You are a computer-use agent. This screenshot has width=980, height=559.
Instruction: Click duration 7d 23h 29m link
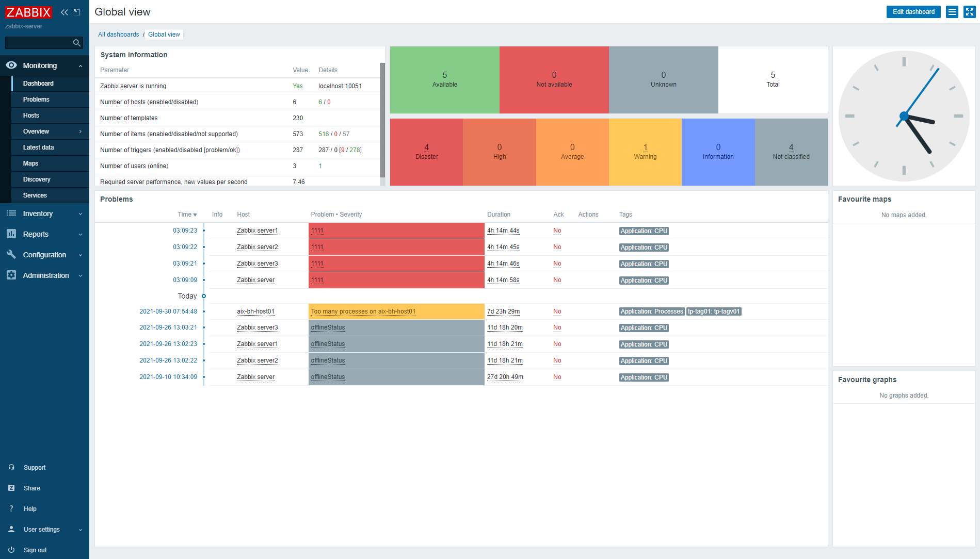tap(503, 311)
